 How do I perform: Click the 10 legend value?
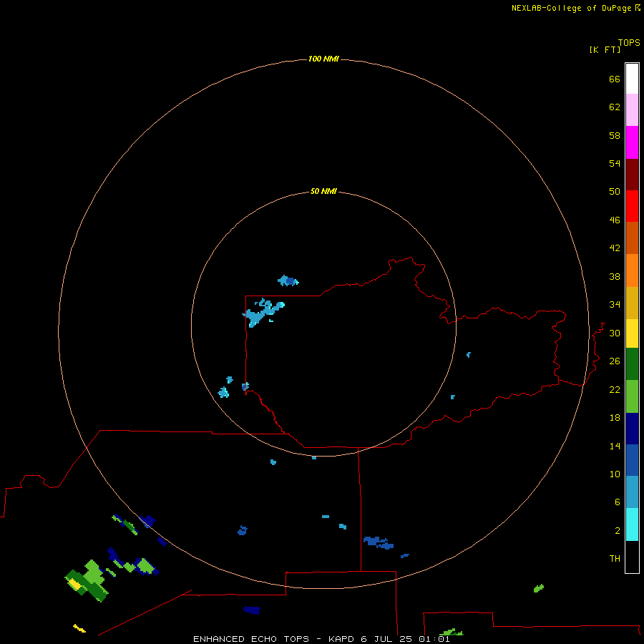click(x=615, y=474)
